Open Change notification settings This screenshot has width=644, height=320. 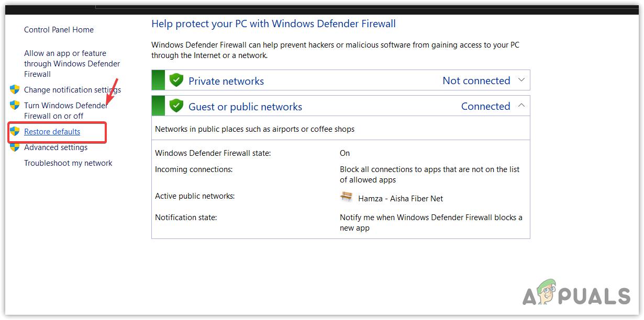click(x=72, y=90)
